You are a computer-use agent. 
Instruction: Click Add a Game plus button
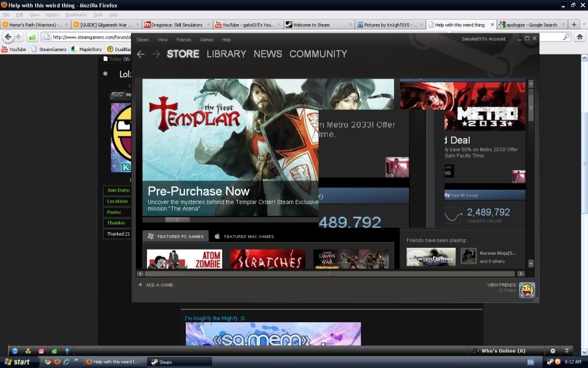pos(140,285)
